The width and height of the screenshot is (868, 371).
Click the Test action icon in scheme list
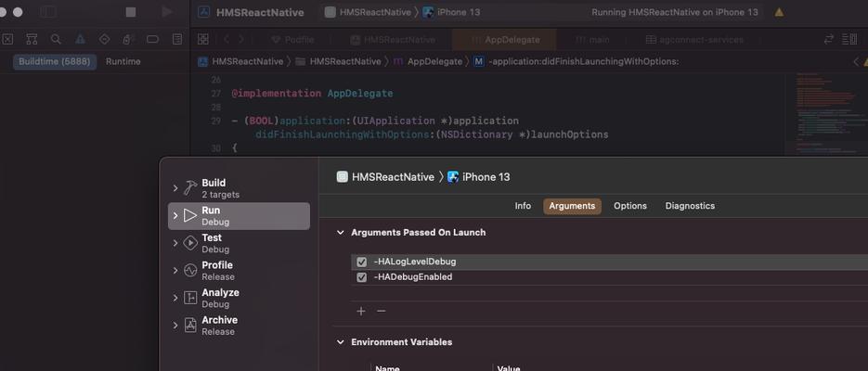coord(190,243)
